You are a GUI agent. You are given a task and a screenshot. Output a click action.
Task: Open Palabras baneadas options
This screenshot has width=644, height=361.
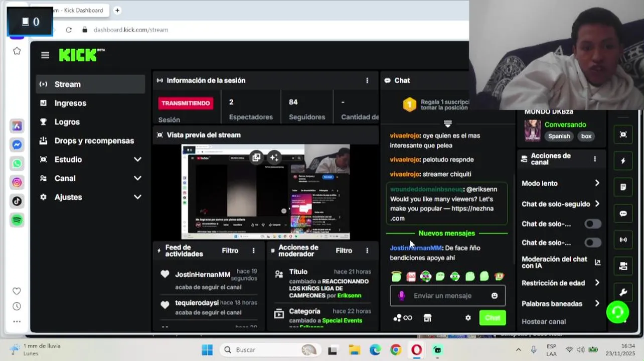pyautogui.click(x=561, y=304)
